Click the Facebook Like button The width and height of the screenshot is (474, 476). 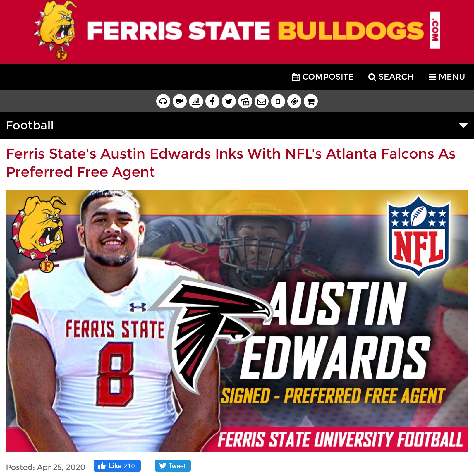point(117,466)
